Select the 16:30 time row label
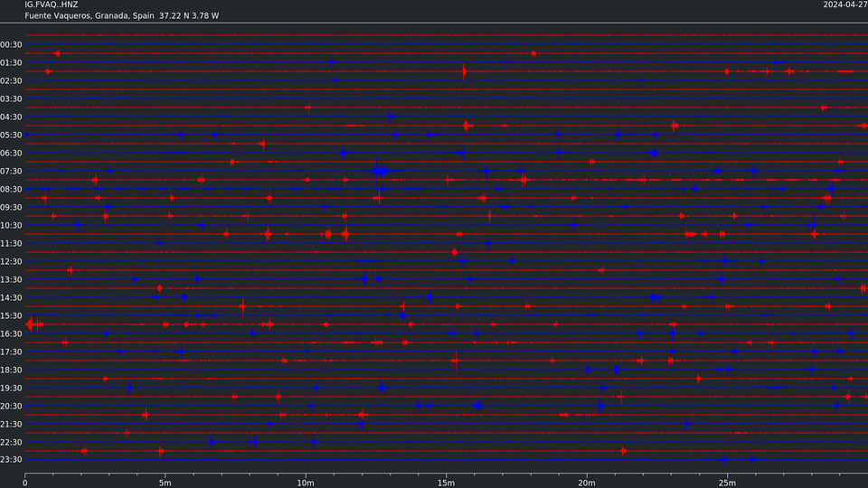Image resolution: width=868 pixels, height=488 pixels. pos(11,334)
